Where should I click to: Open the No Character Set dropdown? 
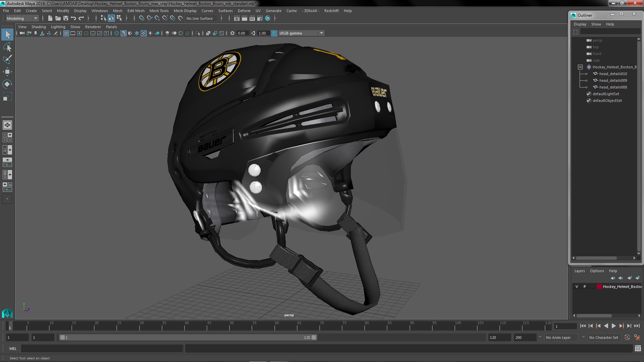(604, 338)
